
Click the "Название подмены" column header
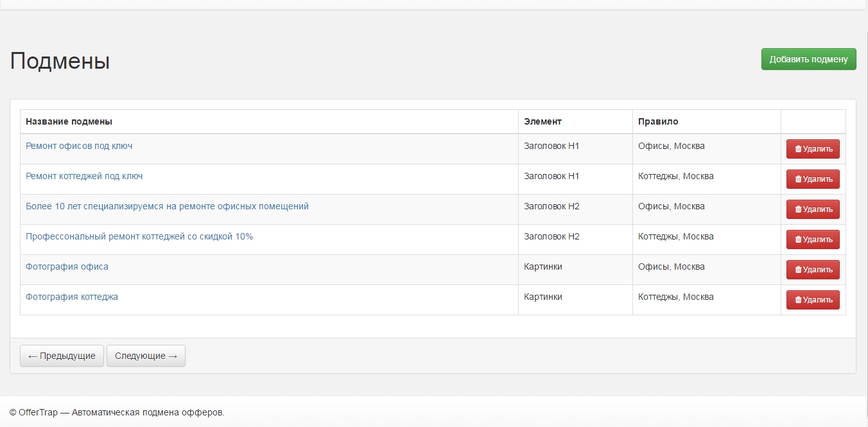pos(69,121)
